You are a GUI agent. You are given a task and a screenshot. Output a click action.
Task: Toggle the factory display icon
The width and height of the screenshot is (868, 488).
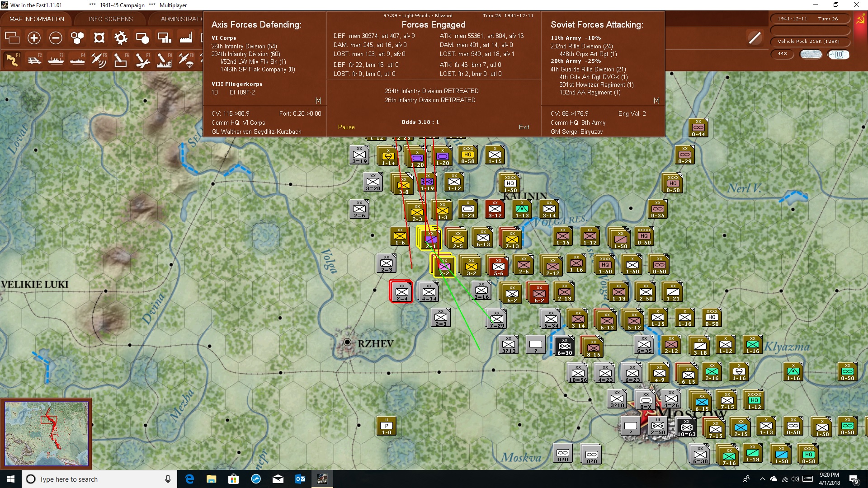[x=186, y=38]
